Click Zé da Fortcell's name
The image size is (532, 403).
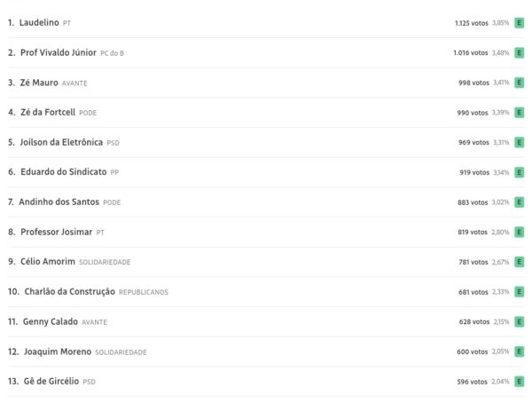point(48,113)
